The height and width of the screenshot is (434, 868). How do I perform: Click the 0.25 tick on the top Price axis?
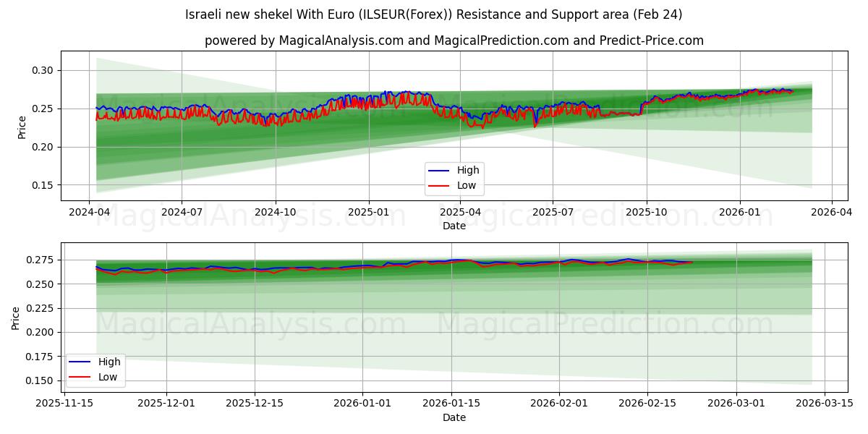click(x=44, y=107)
